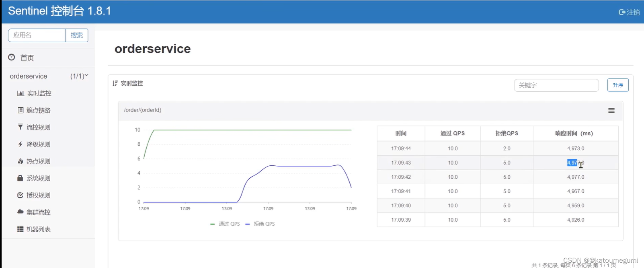Click the 4,973.0 response time cell

pos(576,148)
